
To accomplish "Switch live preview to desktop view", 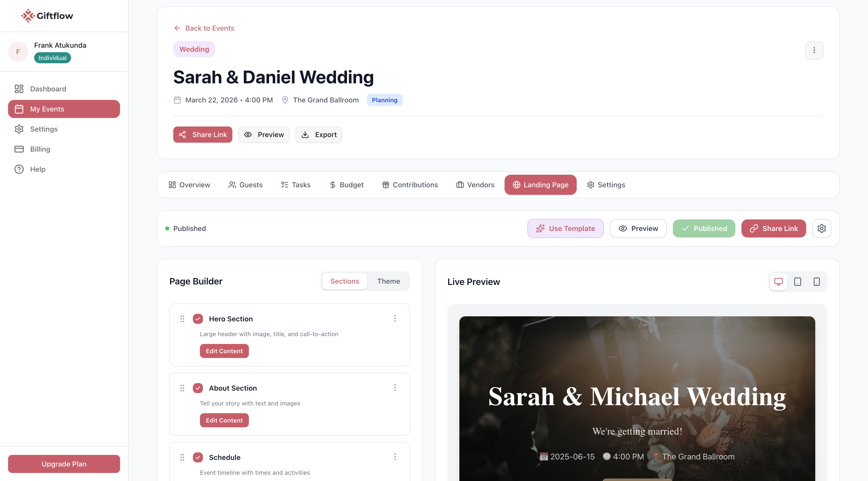I will (778, 282).
